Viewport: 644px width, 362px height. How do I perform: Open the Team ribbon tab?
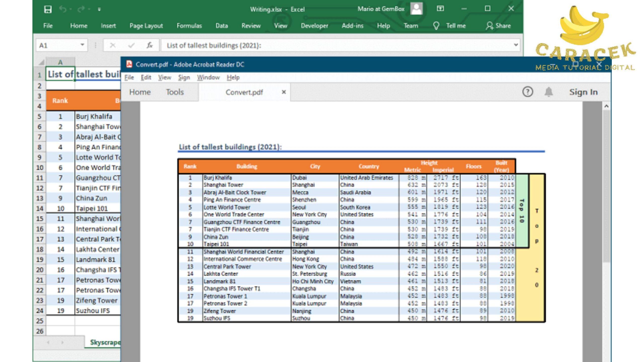(x=411, y=26)
